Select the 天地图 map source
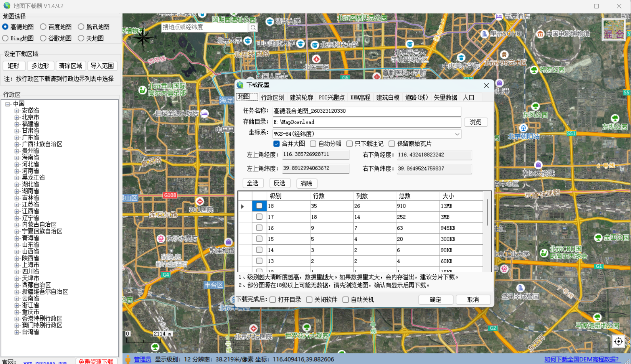Screen dimensions: 631x364 tap(81, 38)
